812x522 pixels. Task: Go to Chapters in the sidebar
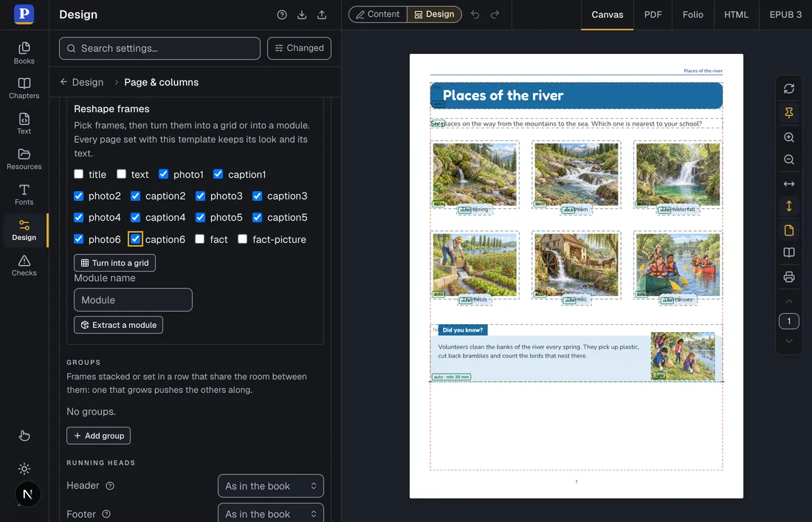pyautogui.click(x=24, y=89)
